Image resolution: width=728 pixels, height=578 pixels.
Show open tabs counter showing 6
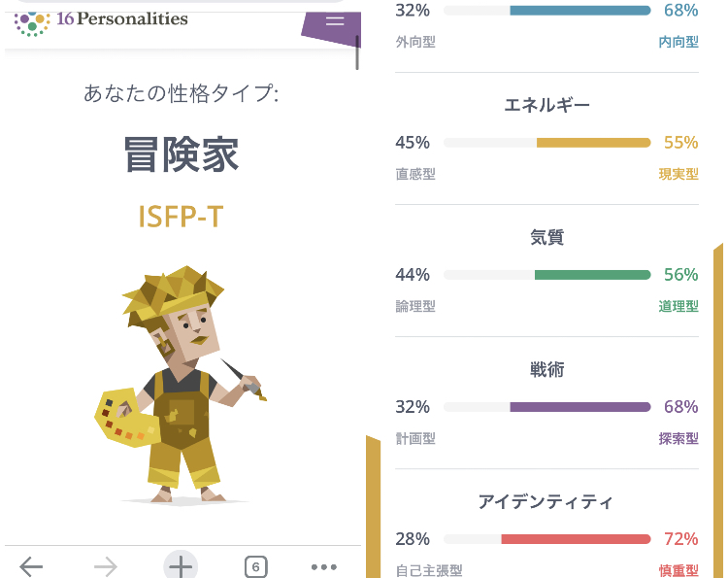point(255,567)
